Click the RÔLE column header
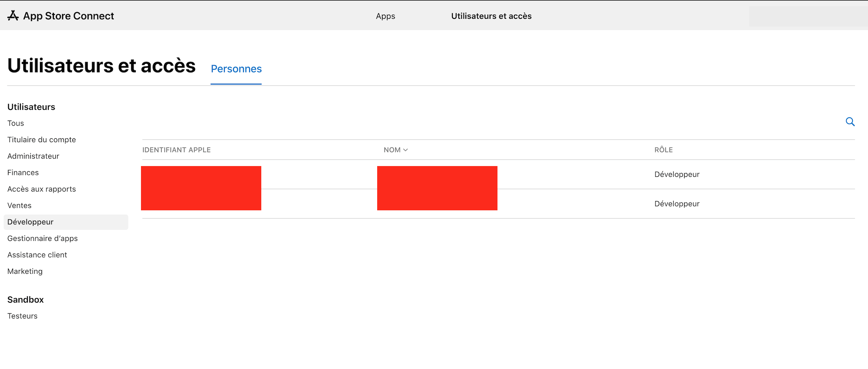 tap(664, 150)
